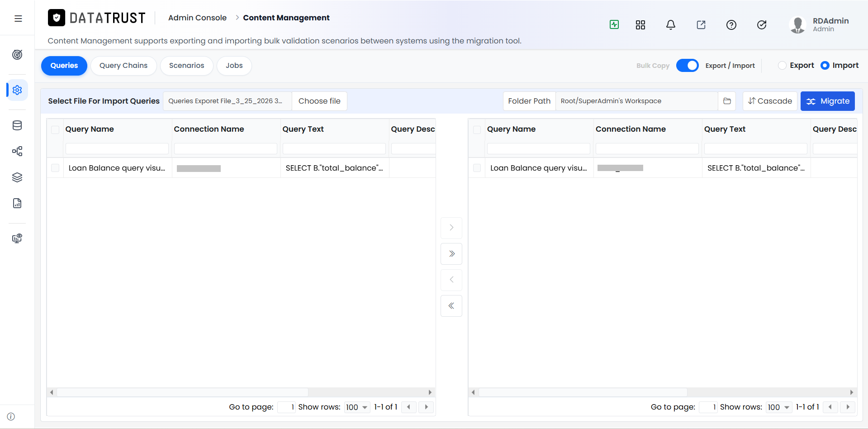
Task: Open the database sidebar icon
Action: tap(17, 125)
